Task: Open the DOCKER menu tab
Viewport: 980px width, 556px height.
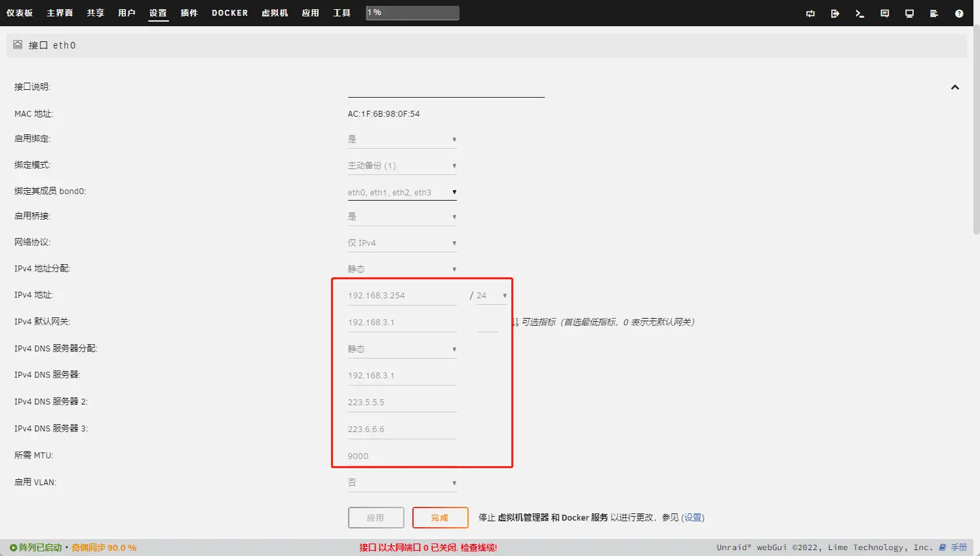Action: click(229, 13)
